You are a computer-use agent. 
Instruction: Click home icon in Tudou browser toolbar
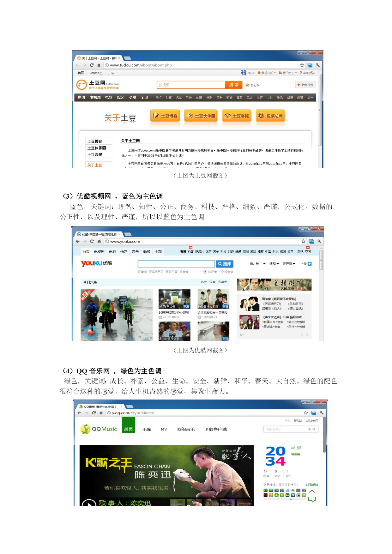click(x=99, y=65)
